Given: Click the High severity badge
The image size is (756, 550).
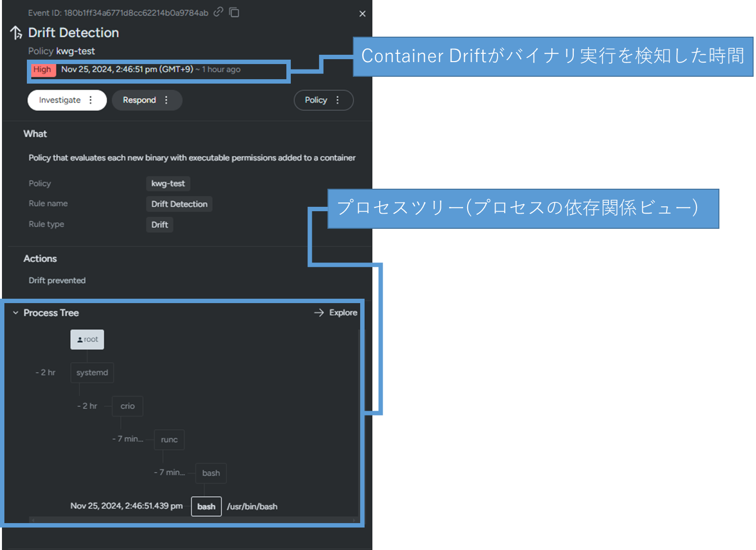Looking at the screenshot, I should [x=43, y=69].
